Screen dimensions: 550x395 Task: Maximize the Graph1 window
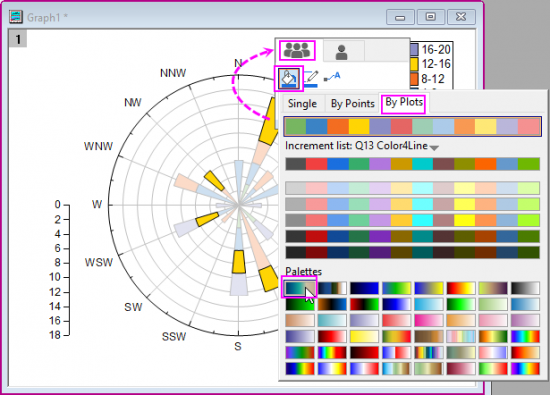430,17
